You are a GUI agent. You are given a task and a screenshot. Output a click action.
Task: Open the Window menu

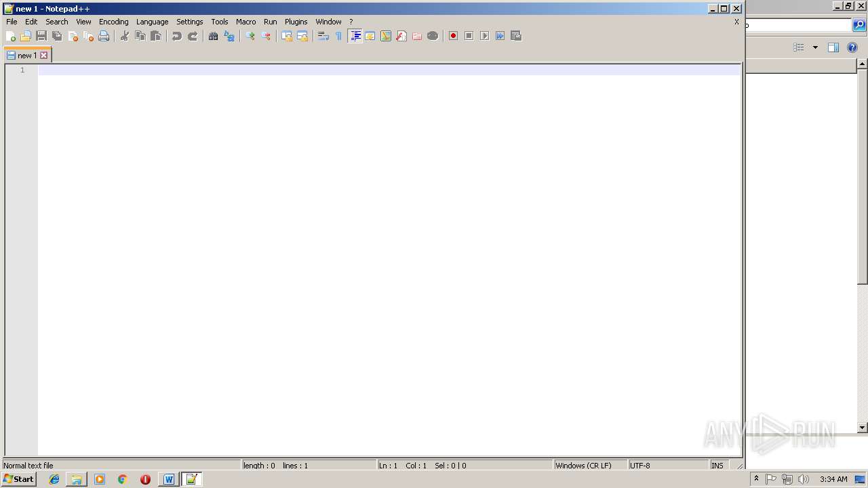click(x=329, y=22)
